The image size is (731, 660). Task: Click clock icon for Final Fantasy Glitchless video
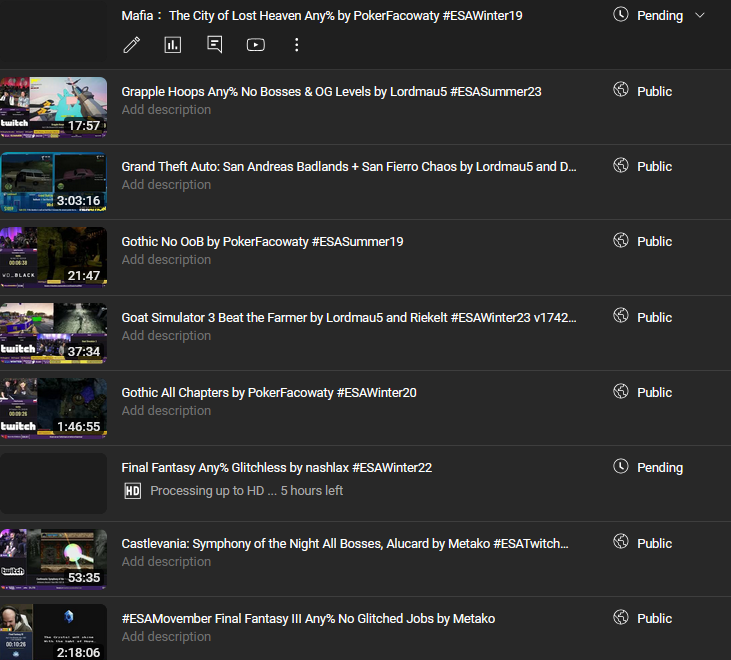coord(621,466)
